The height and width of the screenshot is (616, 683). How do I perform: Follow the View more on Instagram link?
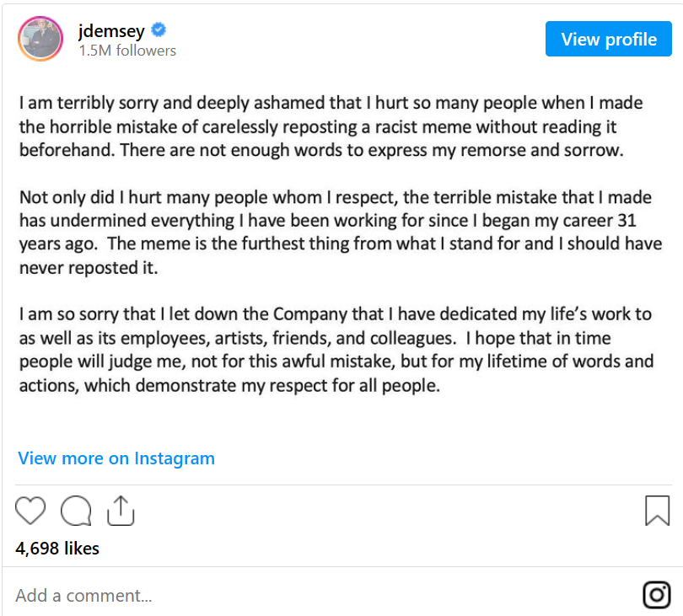(x=116, y=458)
